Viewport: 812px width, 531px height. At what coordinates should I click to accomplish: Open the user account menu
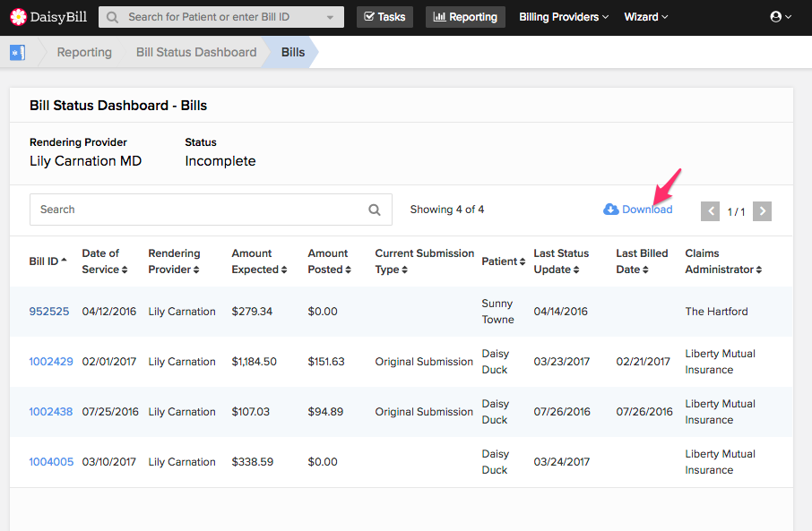tap(781, 17)
